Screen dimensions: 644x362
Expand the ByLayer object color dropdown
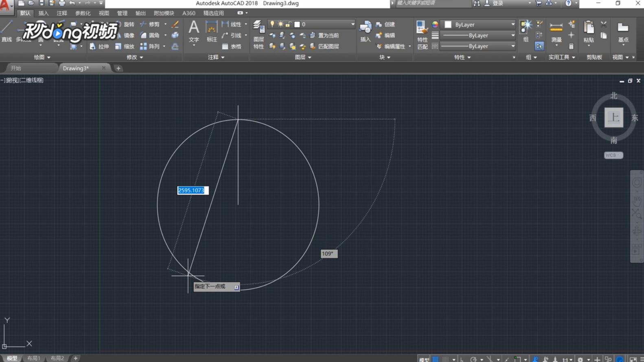513,24
